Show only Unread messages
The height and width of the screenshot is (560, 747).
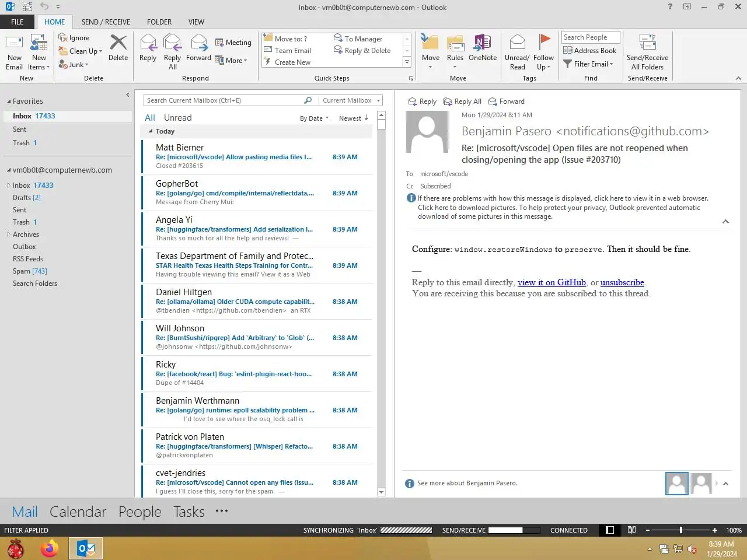click(x=178, y=118)
